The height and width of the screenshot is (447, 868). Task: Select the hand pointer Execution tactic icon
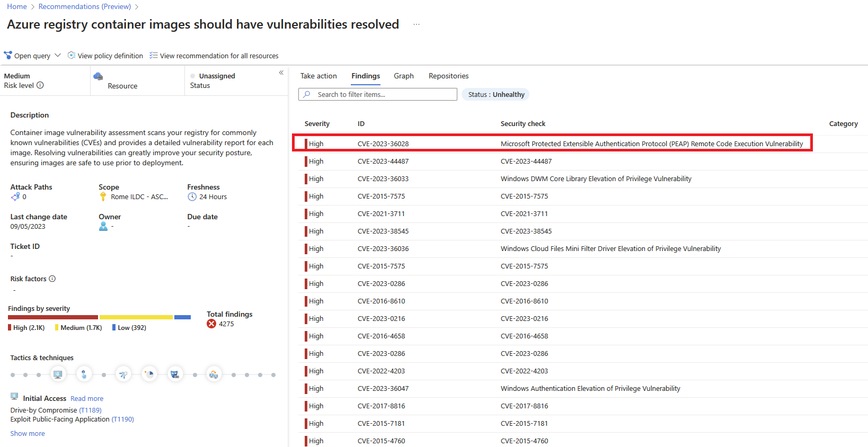click(84, 374)
